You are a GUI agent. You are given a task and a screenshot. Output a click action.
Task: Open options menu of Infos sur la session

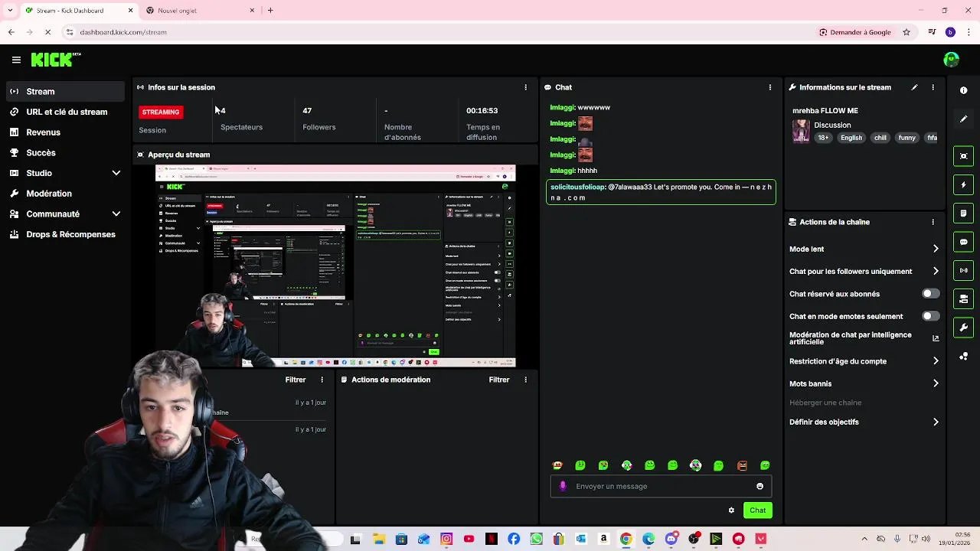tap(525, 87)
